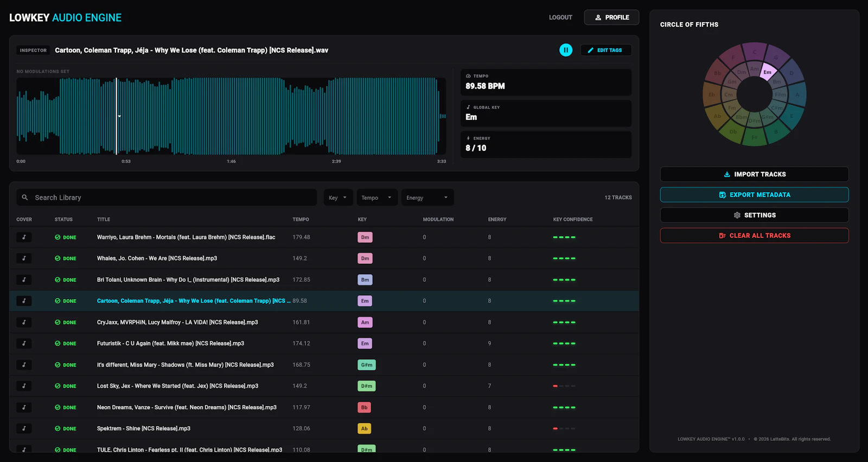Click the Em key badge for Futuristik

click(x=365, y=344)
